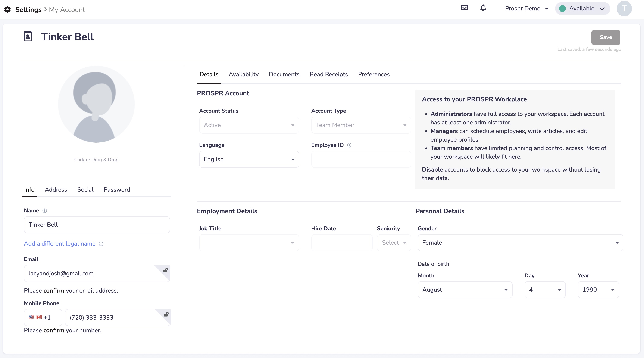Switch to the Preferences tab
This screenshot has height=358, width=644.
click(374, 74)
